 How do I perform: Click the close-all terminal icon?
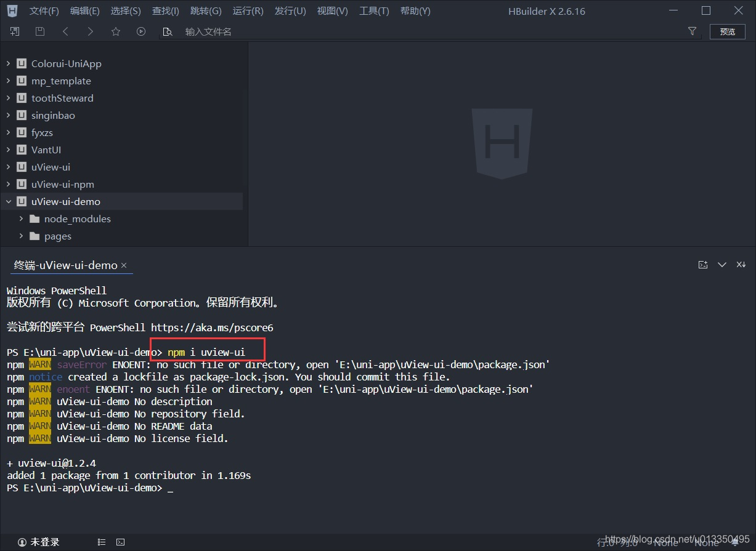(741, 265)
